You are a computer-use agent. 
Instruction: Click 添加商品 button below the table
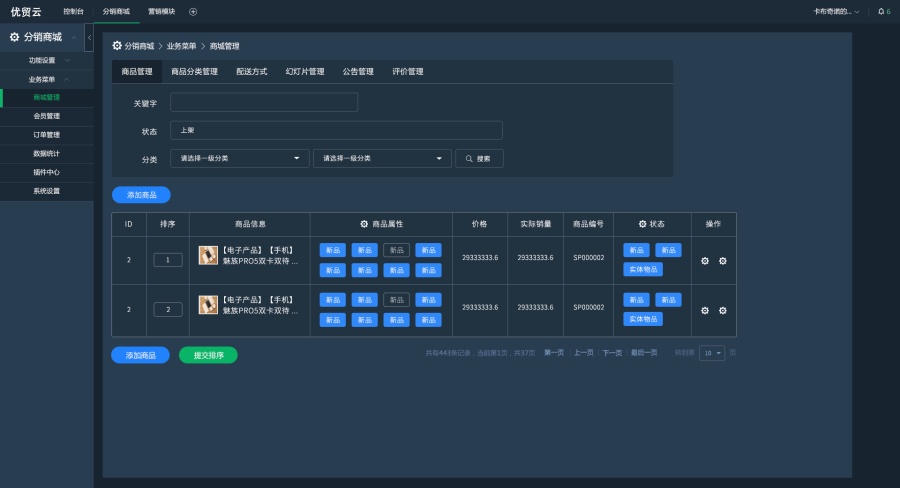[141, 355]
